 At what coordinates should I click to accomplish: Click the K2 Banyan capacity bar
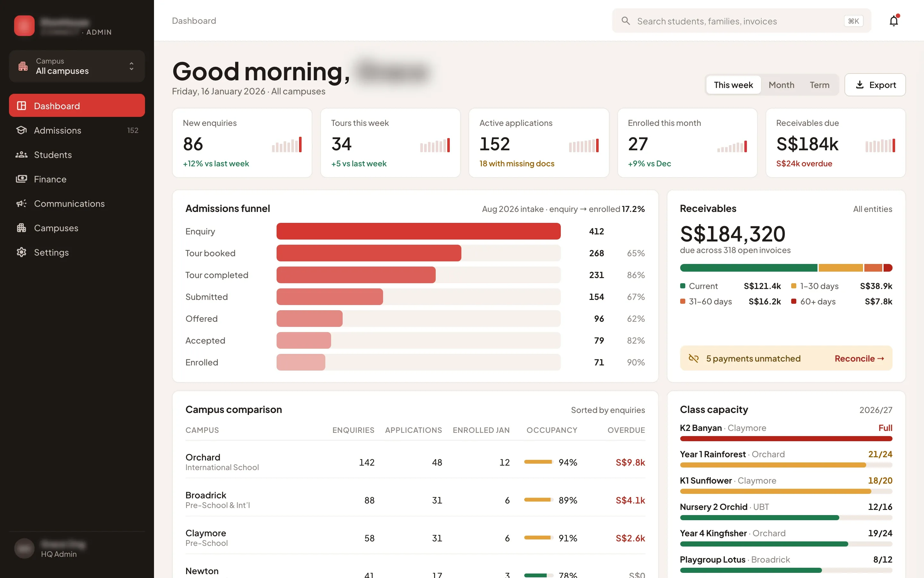(786, 438)
